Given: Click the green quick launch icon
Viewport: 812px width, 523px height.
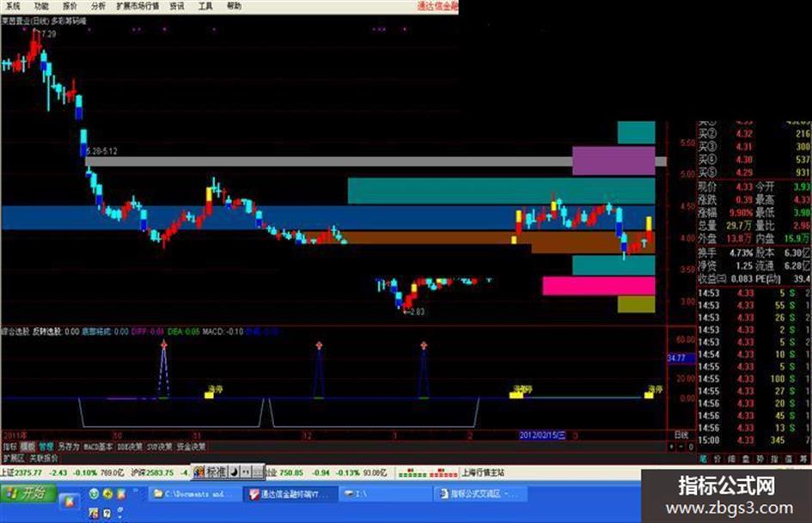Looking at the screenshot, I should [94, 494].
